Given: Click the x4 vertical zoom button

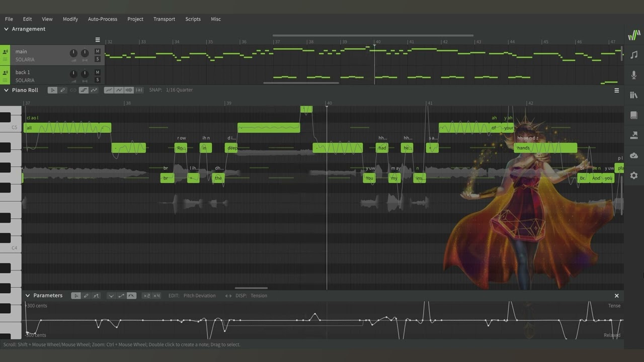Looking at the screenshot, I should click(156, 296).
